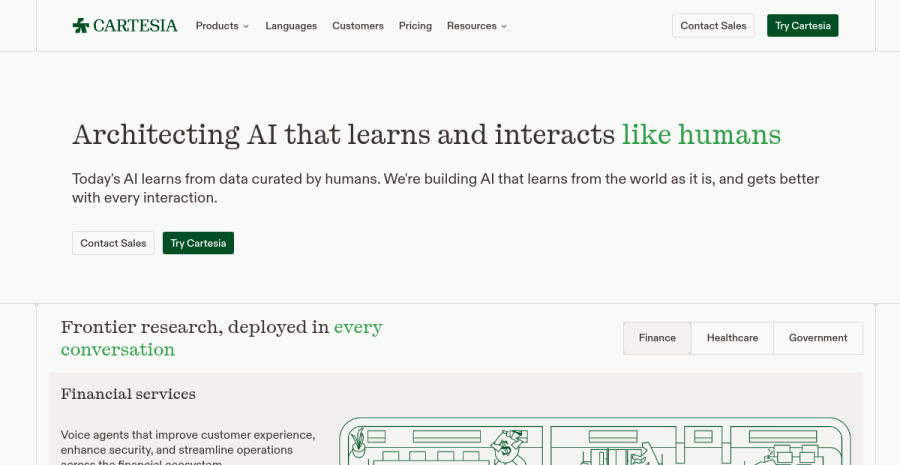The height and width of the screenshot is (465, 900).
Task: Go to the Languages page
Action: click(291, 26)
